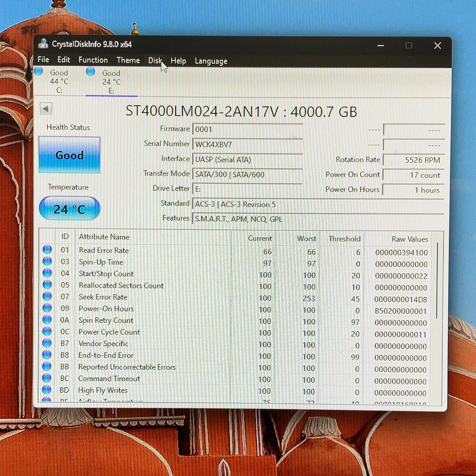Click the Features field S.M.A.R.T., APM, NCQ, GPL
476x476 pixels.
point(318,219)
